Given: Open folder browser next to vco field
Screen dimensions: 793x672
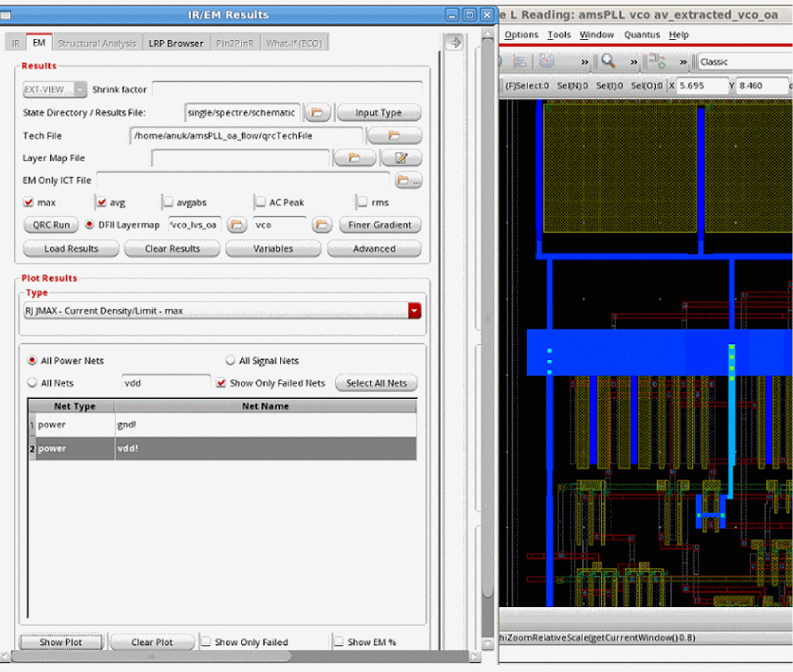Looking at the screenshot, I should pos(321,225).
